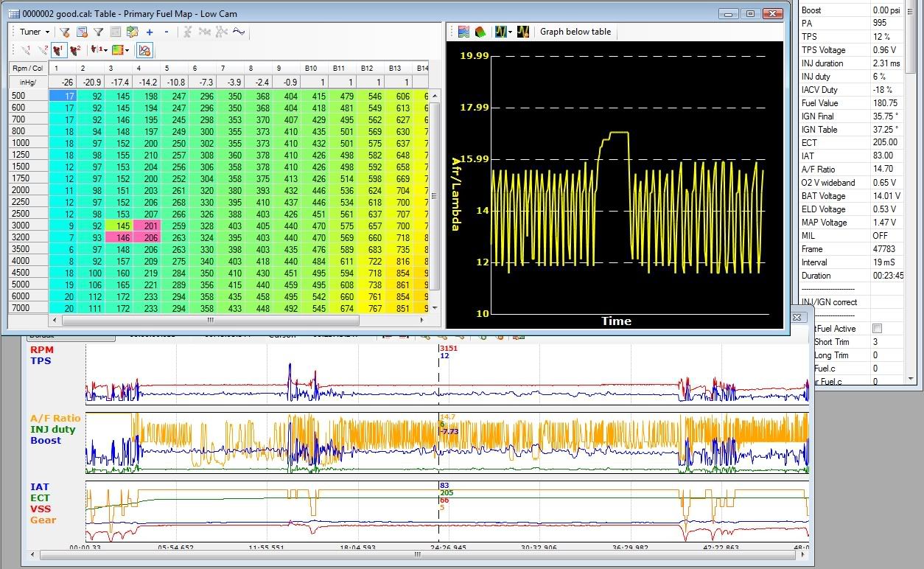The image size is (924, 569).
Task: Click the IAT label in datalog graph
Action: click(x=40, y=486)
